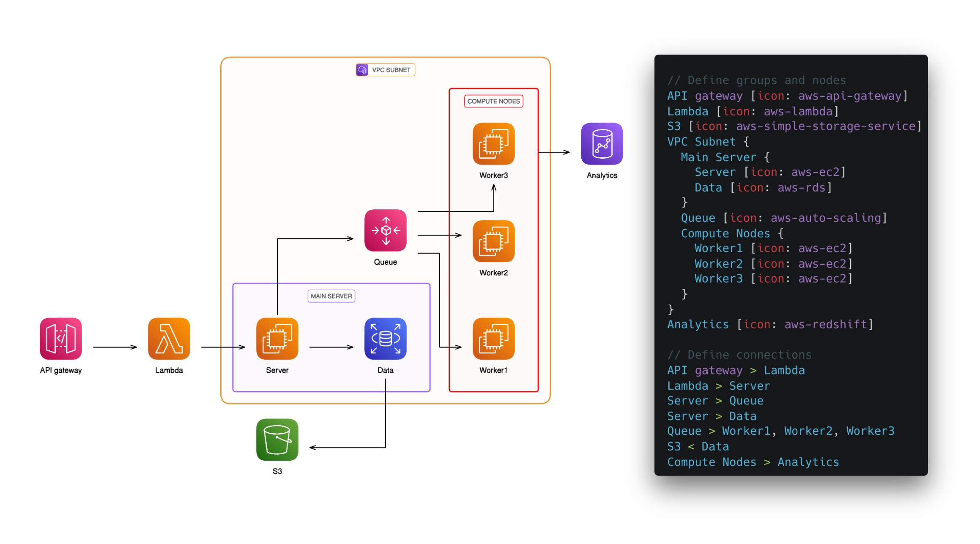Select the Compute Nodes group label
The image size is (980, 544).
[493, 101]
